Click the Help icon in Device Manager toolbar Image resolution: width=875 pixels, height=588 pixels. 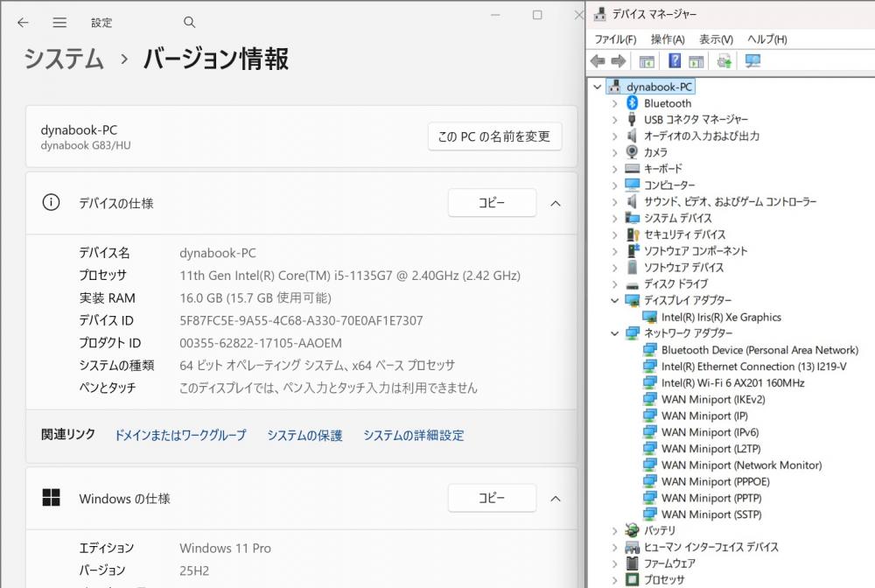[x=675, y=61]
